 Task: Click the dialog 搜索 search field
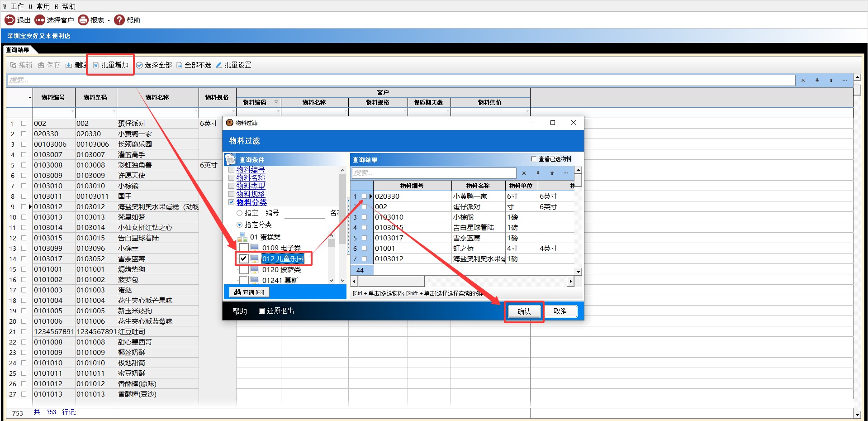[434, 173]
